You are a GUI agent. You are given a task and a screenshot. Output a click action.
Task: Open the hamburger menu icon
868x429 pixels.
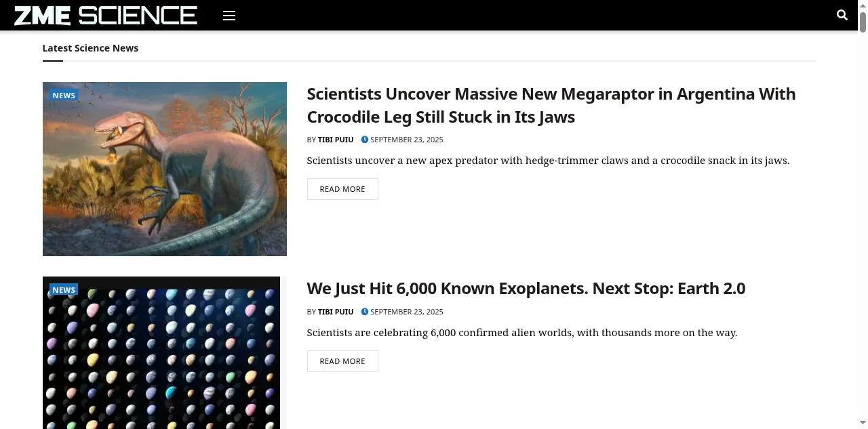click(229, 16)
